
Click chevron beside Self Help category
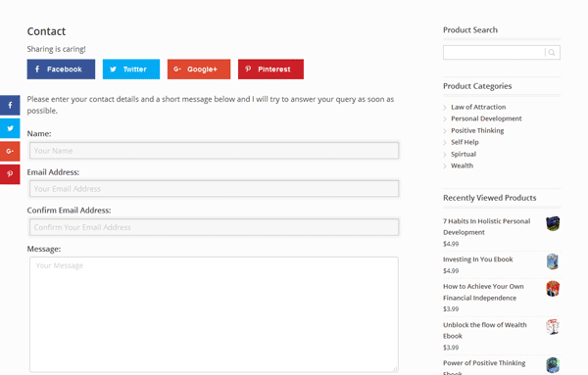click(x=445, y=142)
